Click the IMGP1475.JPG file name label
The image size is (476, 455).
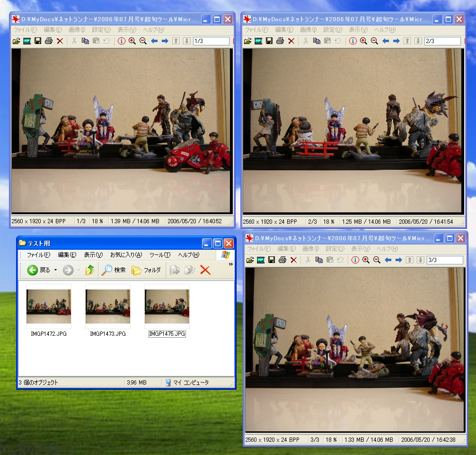tap(167, 334)
